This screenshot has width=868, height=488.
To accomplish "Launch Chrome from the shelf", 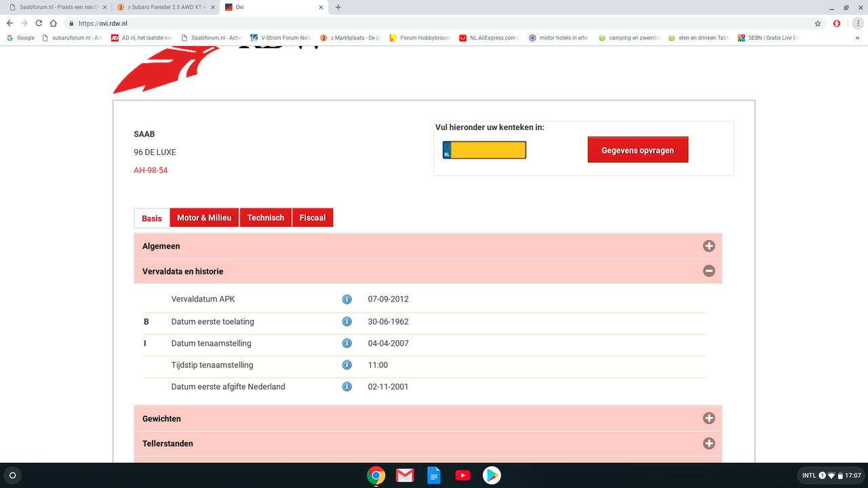I will pyautogui.click(x=376, y=475).
